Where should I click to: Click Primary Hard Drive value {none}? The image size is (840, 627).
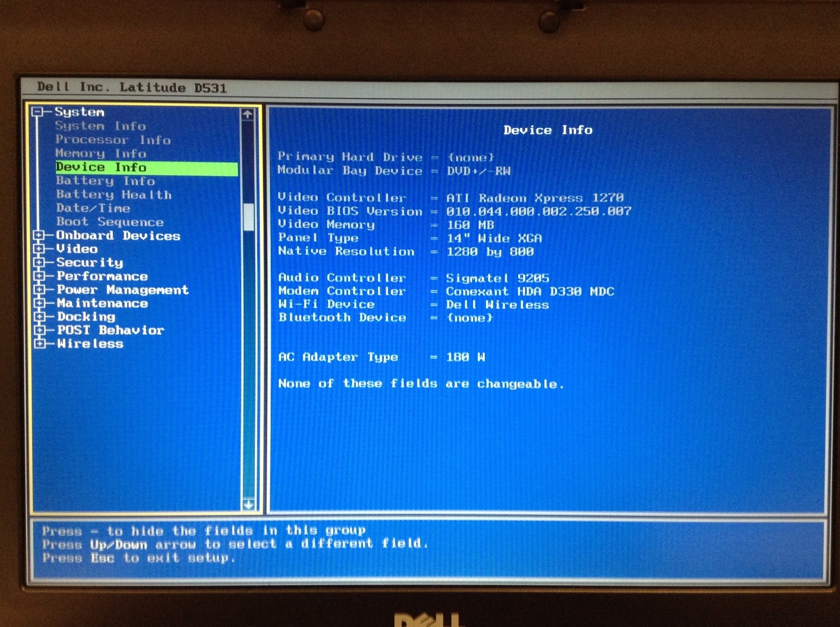470,157
